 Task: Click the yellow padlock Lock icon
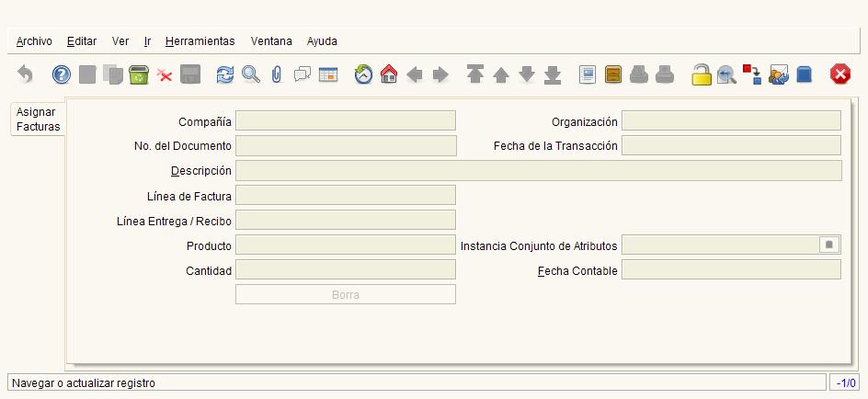(702, 74)
